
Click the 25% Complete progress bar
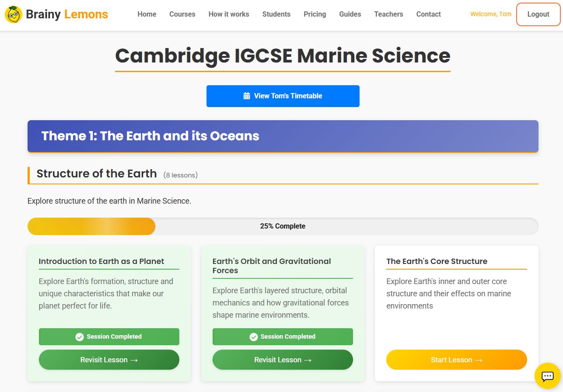(x=283, y=226)
